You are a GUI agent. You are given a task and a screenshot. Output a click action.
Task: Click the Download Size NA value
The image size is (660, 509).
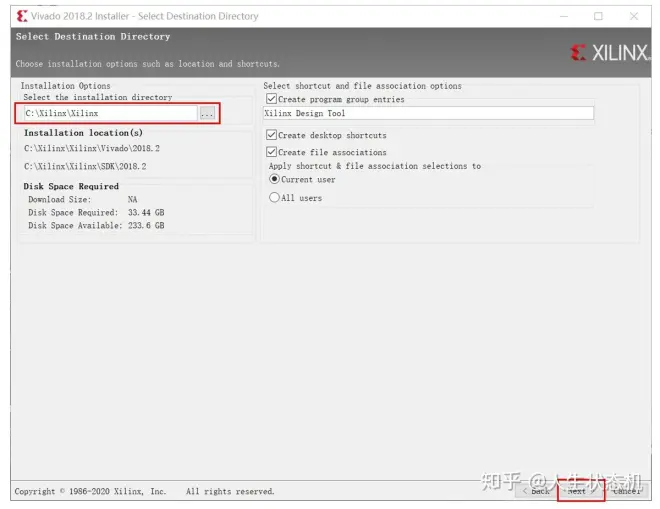click(x=133, y=200)
